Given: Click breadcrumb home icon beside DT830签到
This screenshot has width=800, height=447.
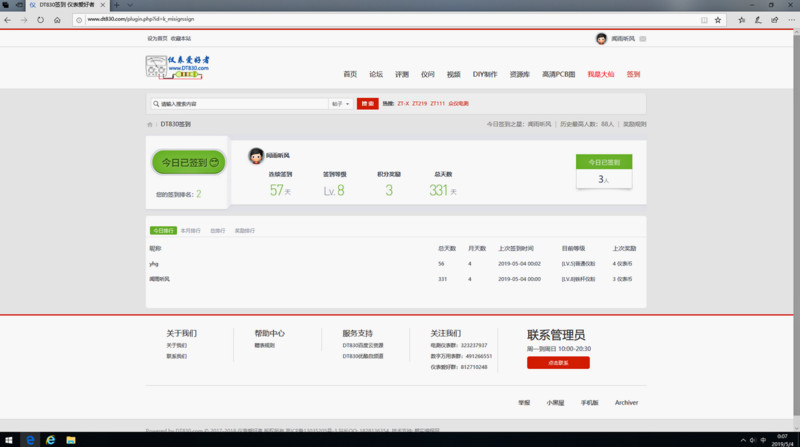Looking at the screenshot, I should tap(150, 124).
